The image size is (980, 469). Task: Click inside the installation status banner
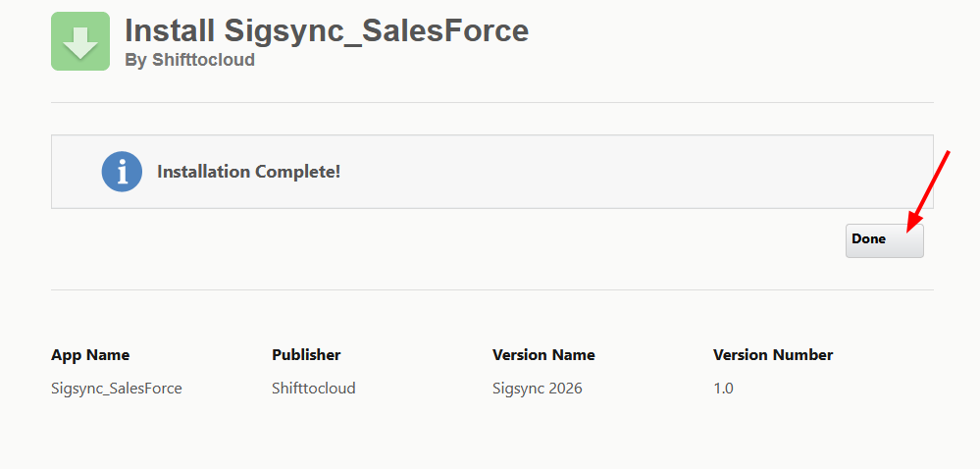pos(491,172)
